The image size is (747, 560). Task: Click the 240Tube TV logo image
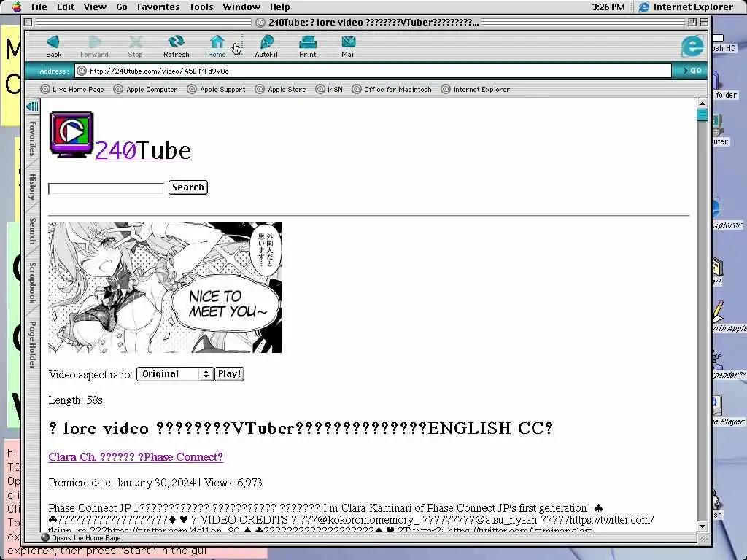click(x=71, y=135)
